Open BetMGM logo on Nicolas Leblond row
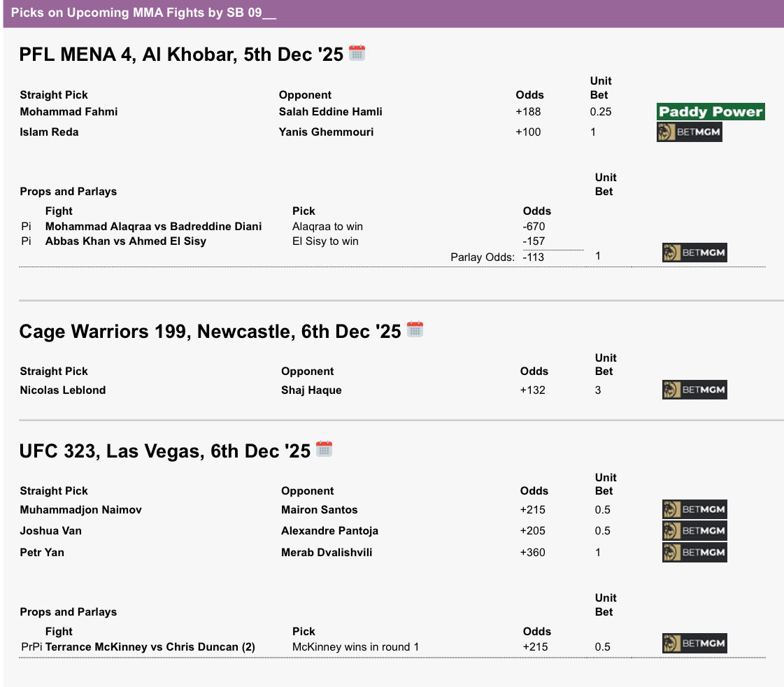The height and width of the screenshot is (687, 784). click(x=694, y=390)
